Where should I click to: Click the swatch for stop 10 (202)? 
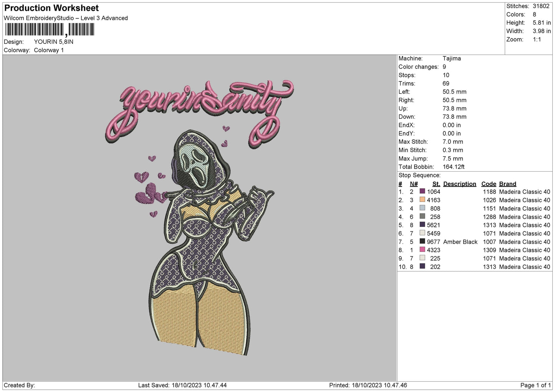click(422, 266)
